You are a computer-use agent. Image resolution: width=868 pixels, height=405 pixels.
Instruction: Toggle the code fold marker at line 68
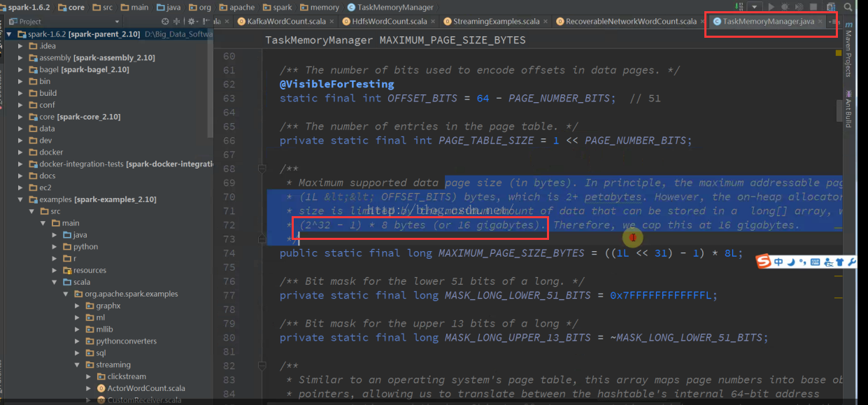click(x=262, y=169)
